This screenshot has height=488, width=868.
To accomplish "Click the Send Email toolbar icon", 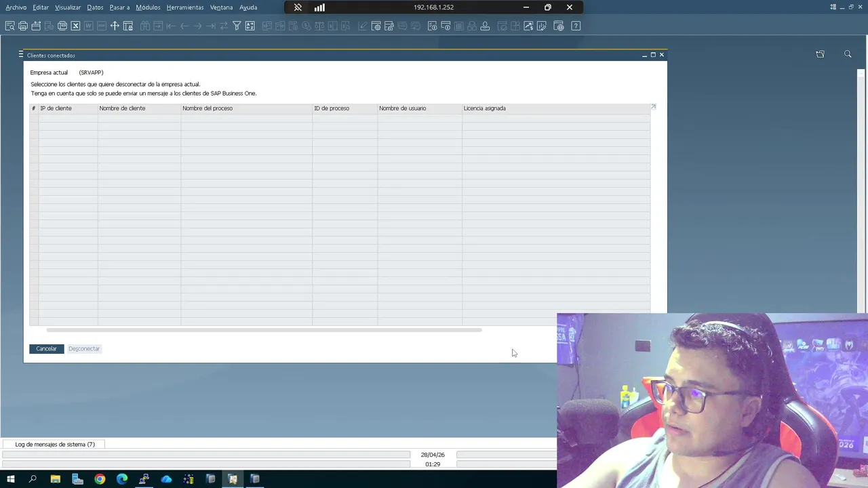I will click(36, 26).
